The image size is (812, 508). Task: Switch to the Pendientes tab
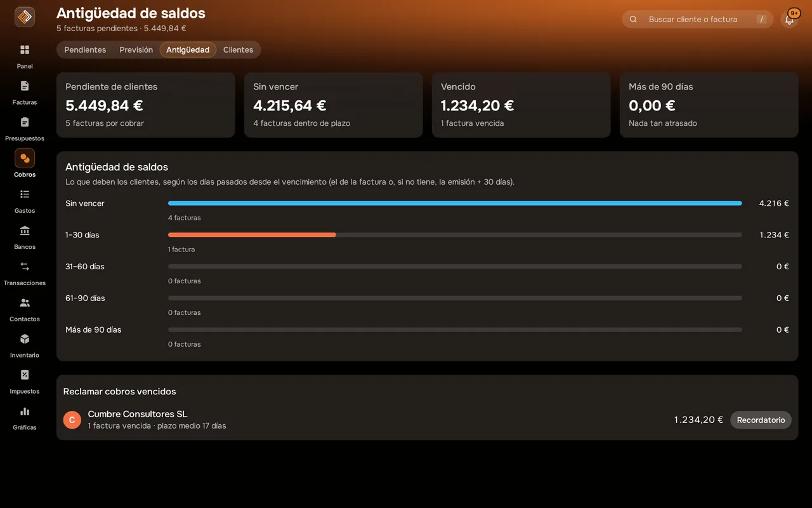[85, 50]
